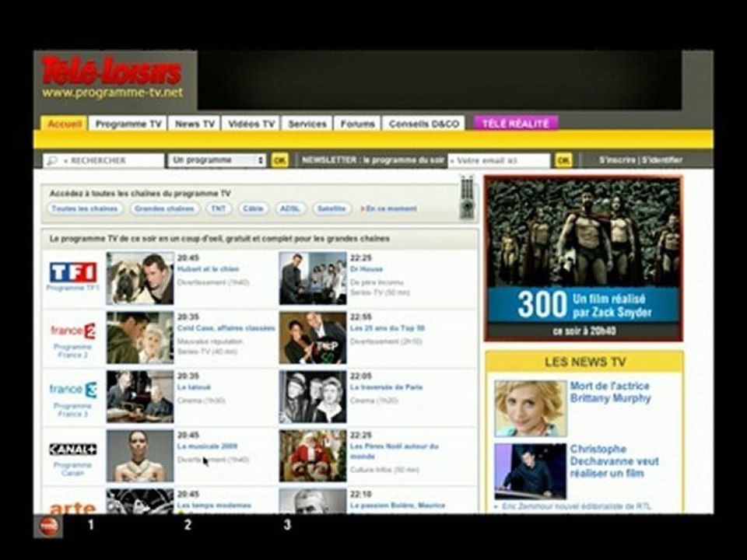
Task: Click the Dechavanne news photo thumbnail
Action: 530,471
